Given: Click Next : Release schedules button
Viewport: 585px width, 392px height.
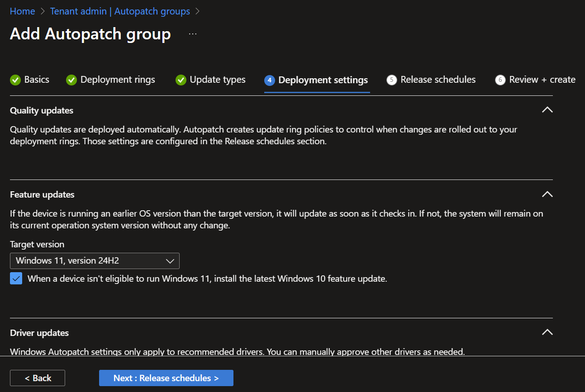Looking at the screenshot, I should click(166, 378).
